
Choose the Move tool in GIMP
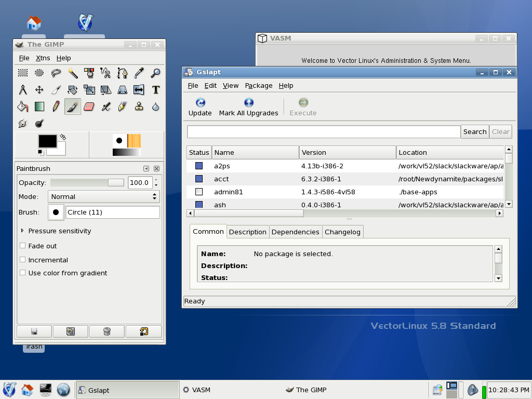tap(39, 90)
